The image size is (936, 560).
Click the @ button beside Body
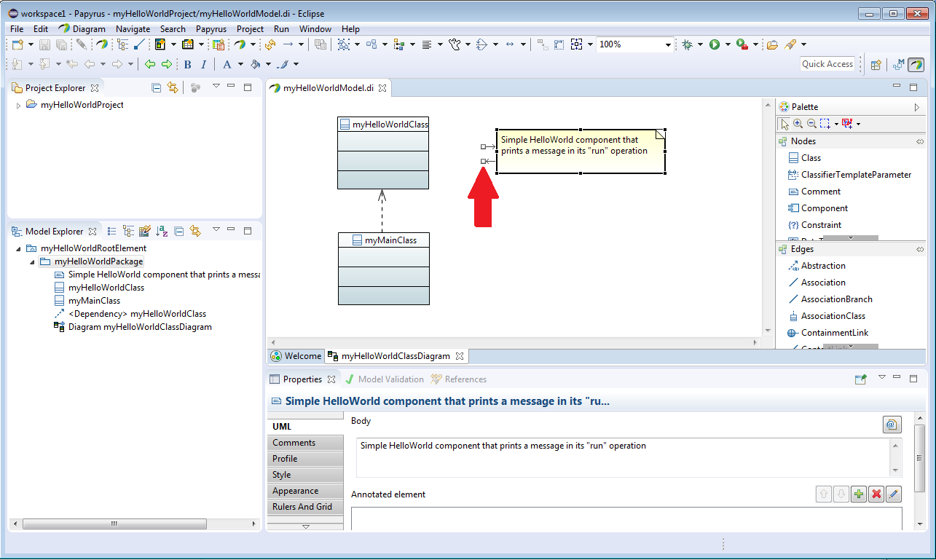pos(892,425)
